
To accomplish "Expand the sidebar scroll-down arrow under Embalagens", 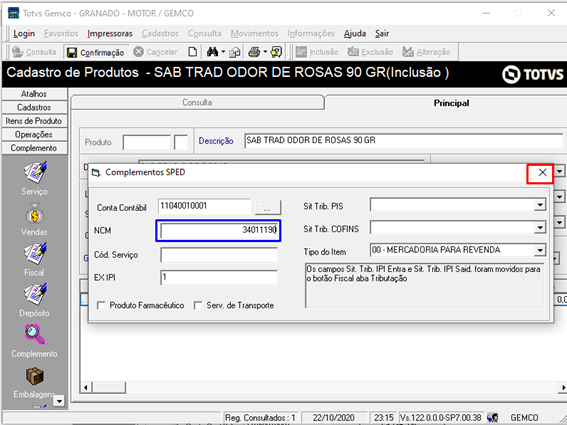I will (x=59, y=401).
